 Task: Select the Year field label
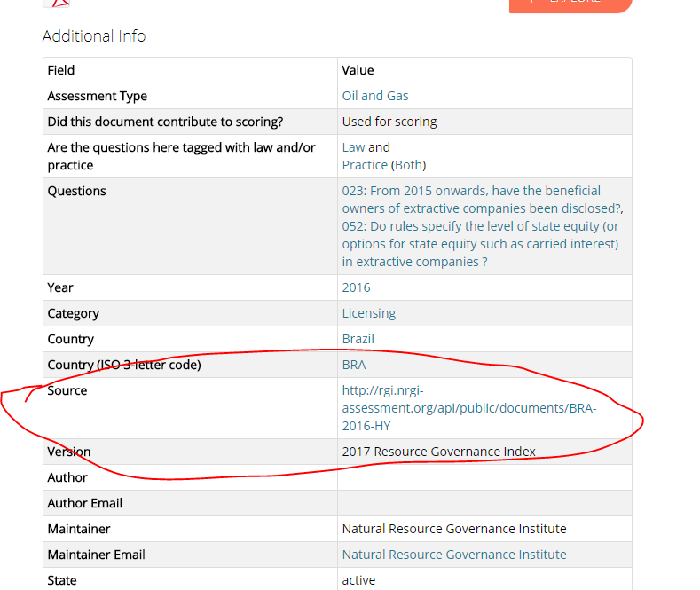point(60,287)
